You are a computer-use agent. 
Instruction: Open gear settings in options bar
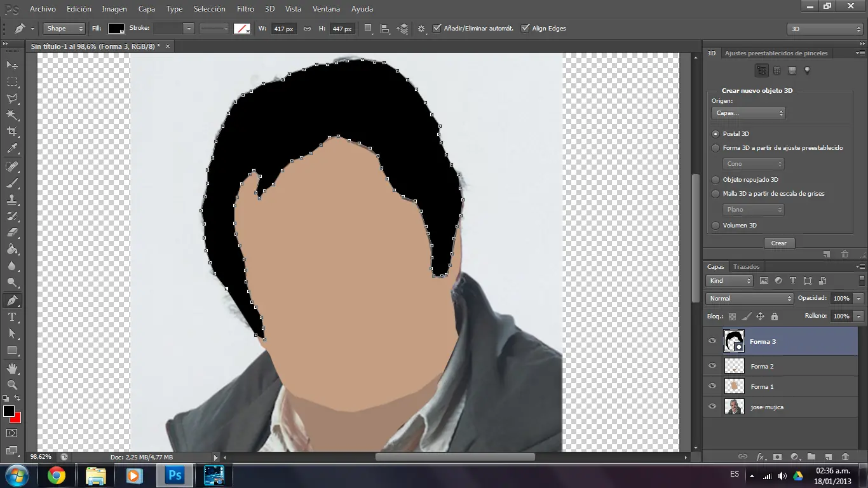pyautogui.click(x=421, y=29)
